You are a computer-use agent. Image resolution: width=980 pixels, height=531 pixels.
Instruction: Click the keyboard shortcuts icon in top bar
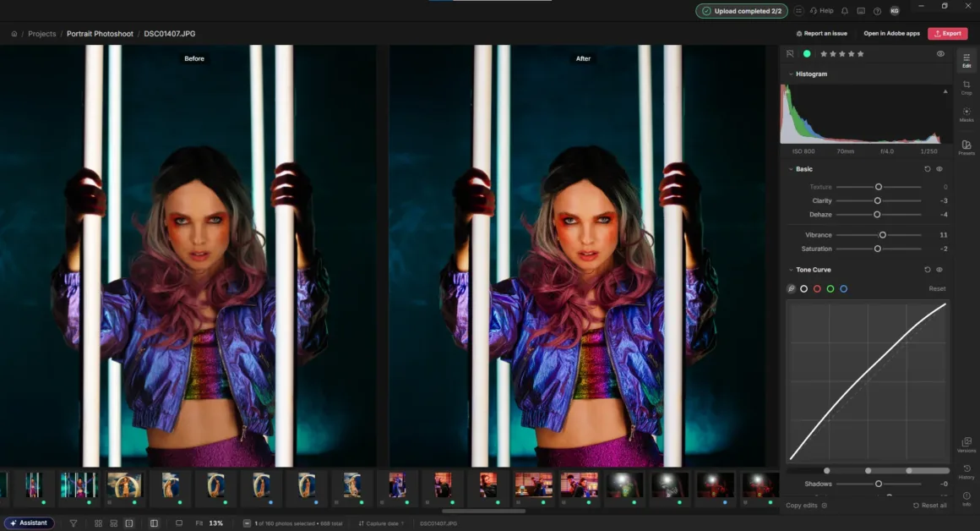point(861,11)
